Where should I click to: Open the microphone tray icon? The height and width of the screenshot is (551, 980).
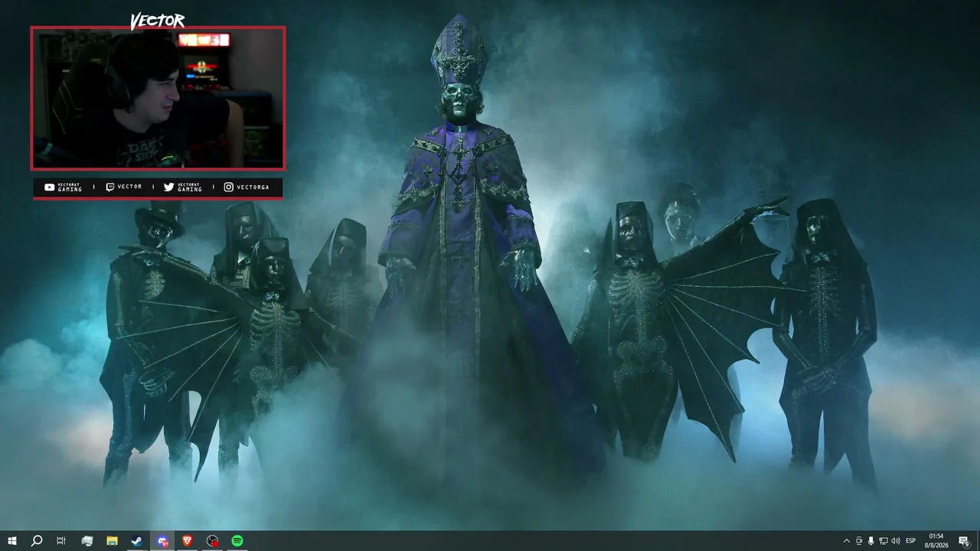point(871,541)
